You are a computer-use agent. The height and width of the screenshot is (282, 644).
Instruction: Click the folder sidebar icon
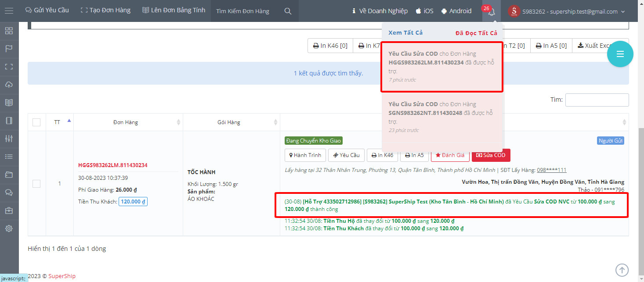[9, 175]
